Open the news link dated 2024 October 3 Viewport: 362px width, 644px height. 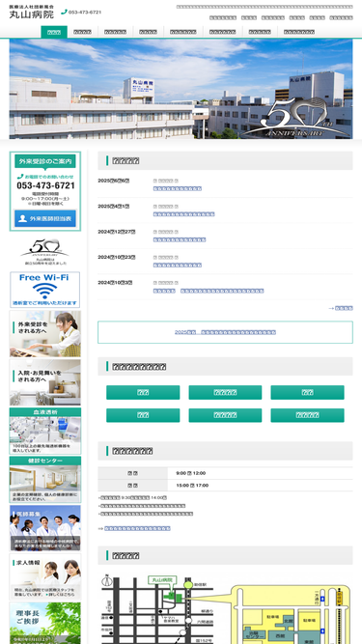[209, 291]
